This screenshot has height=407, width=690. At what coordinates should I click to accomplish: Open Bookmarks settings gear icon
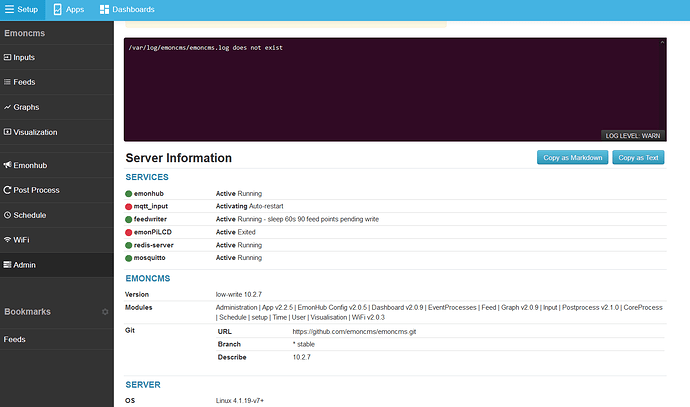105,312
